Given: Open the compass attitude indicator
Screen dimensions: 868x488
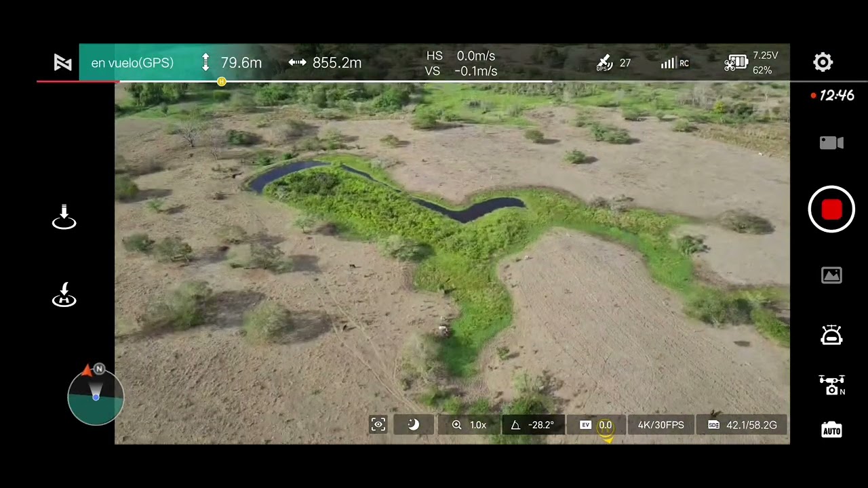Looking at the screenshot, I should click(x=96, y=396).
